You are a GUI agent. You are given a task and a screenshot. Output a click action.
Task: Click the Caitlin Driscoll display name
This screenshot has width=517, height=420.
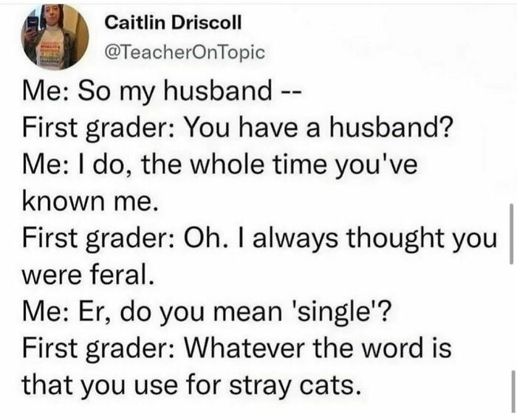click(173, 23)
